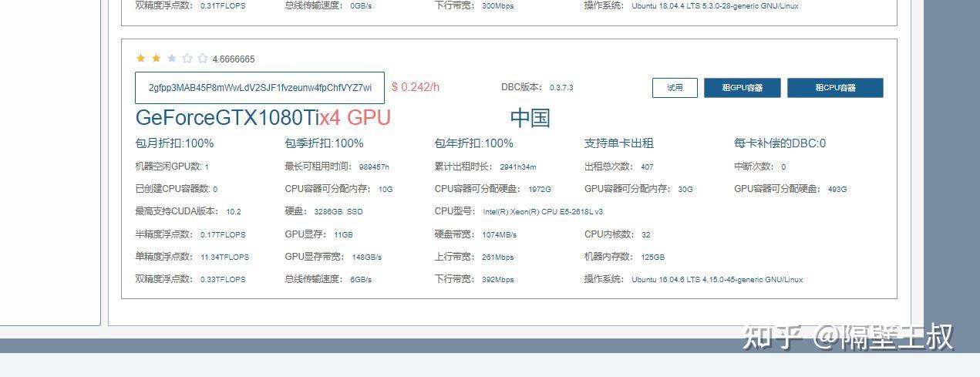Click the third (gray-blue) rating star
This screenshot has height=377, width=980.
tap(172, 59)
